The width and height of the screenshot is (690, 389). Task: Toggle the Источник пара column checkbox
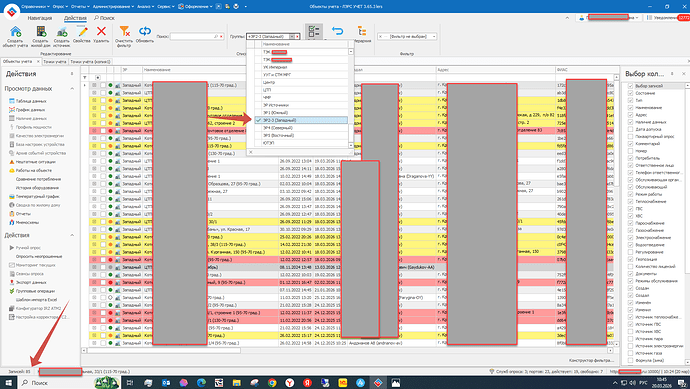630,338
